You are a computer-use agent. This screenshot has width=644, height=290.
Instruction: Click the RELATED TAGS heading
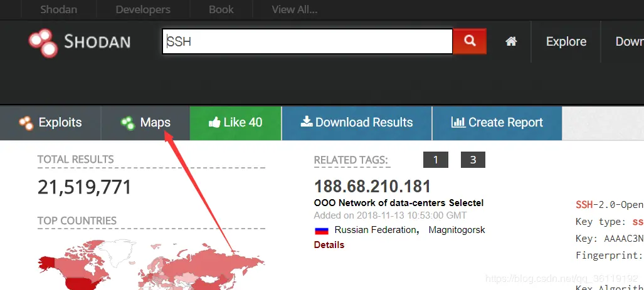(351, 160)
